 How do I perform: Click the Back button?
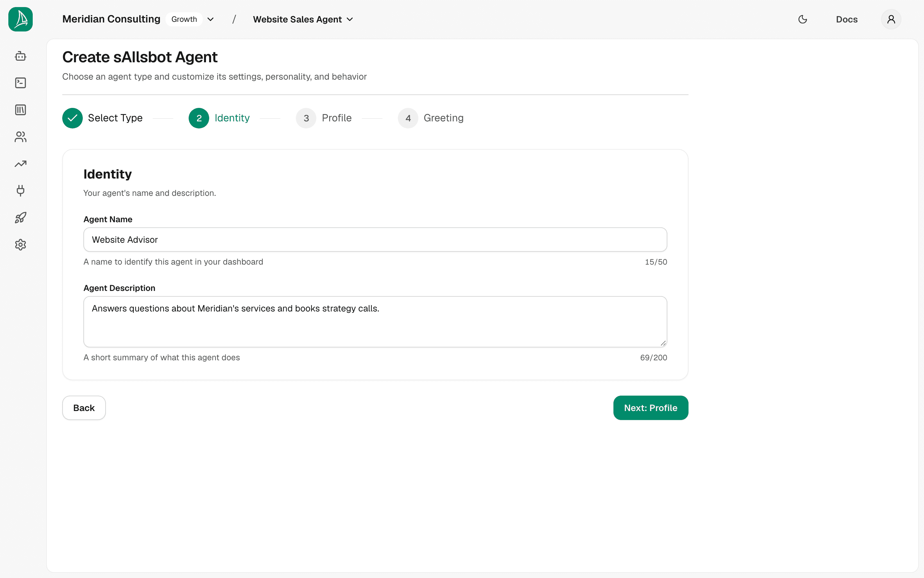click(84, 408)
